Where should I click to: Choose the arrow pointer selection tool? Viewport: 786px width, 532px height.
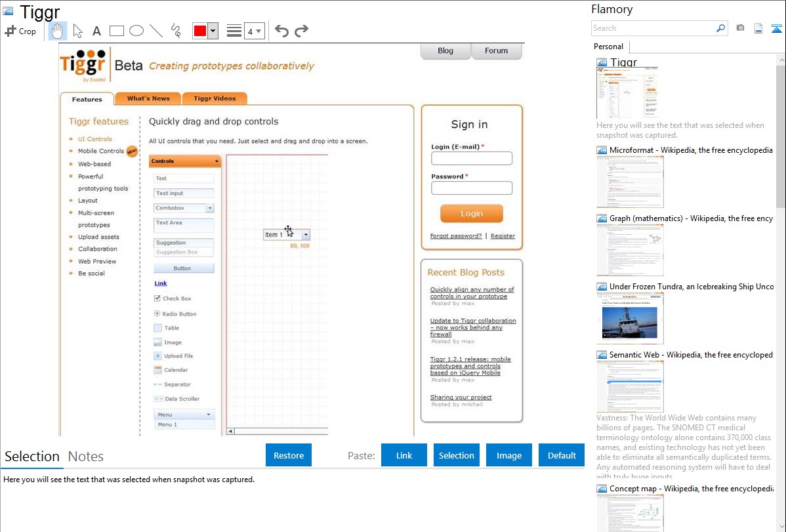coord(77,31)
